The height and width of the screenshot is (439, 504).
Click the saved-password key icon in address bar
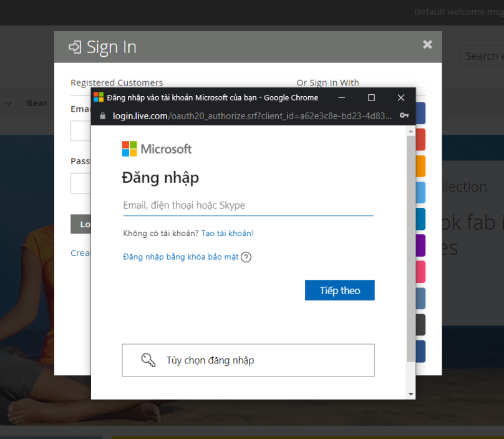[404, 116]
